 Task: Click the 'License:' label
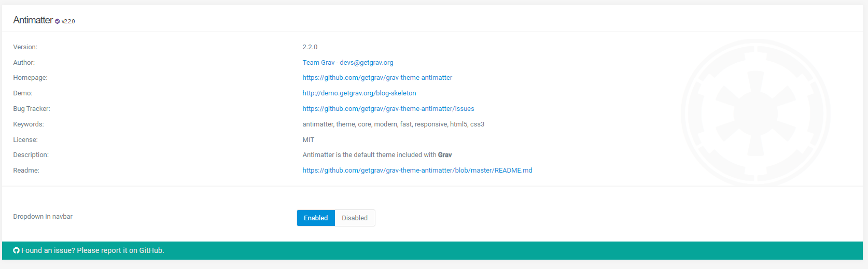coord(25,140)
